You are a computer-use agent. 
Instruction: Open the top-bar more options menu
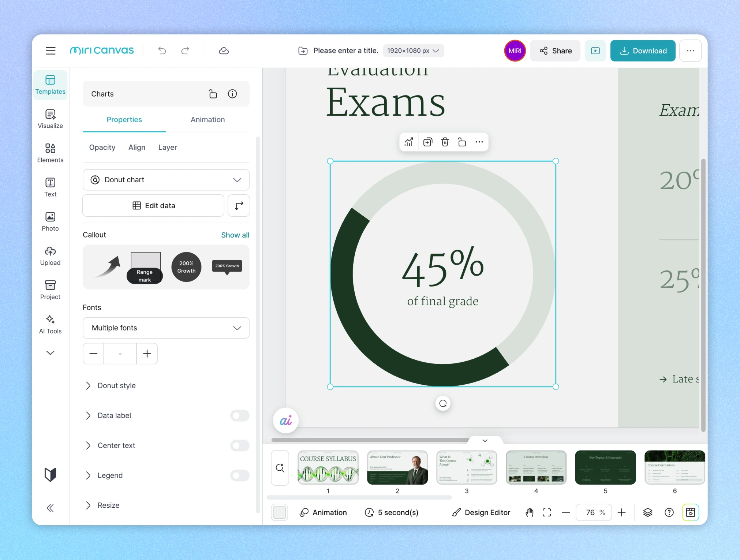coord(690,51)
